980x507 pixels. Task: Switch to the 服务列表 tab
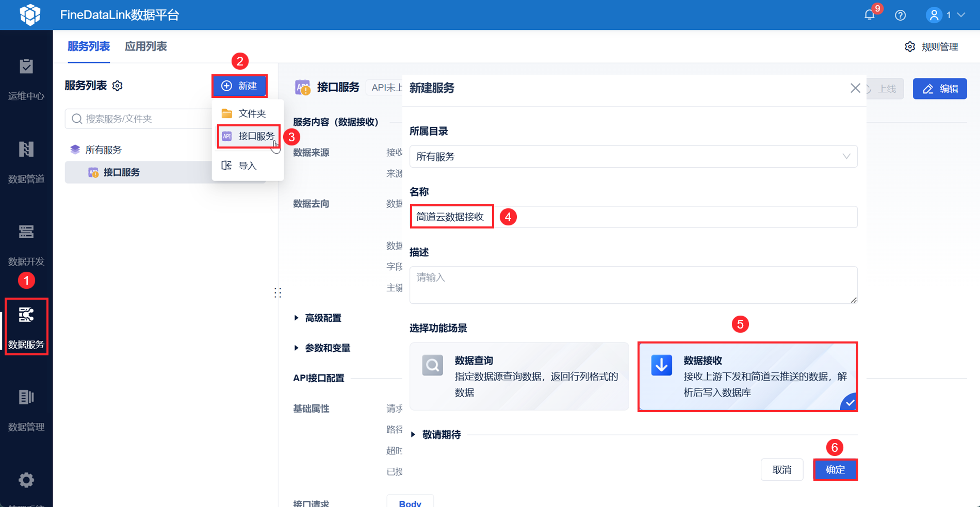(x=89, y=46)
